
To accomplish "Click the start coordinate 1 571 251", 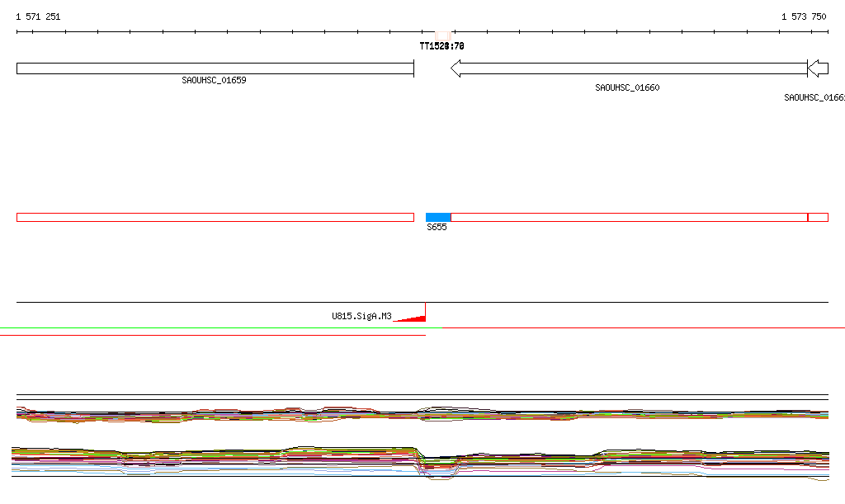I will (38, 16).
